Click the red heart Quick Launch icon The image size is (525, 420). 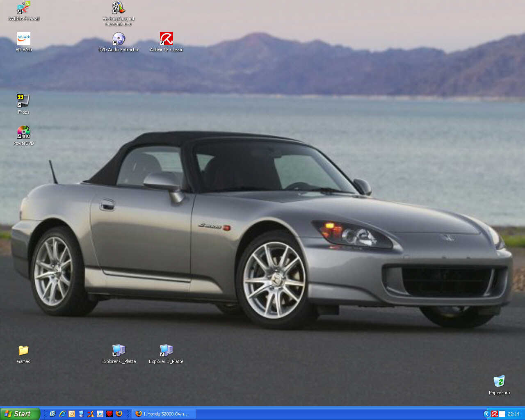pyautogui.click(x=110, y=414)
